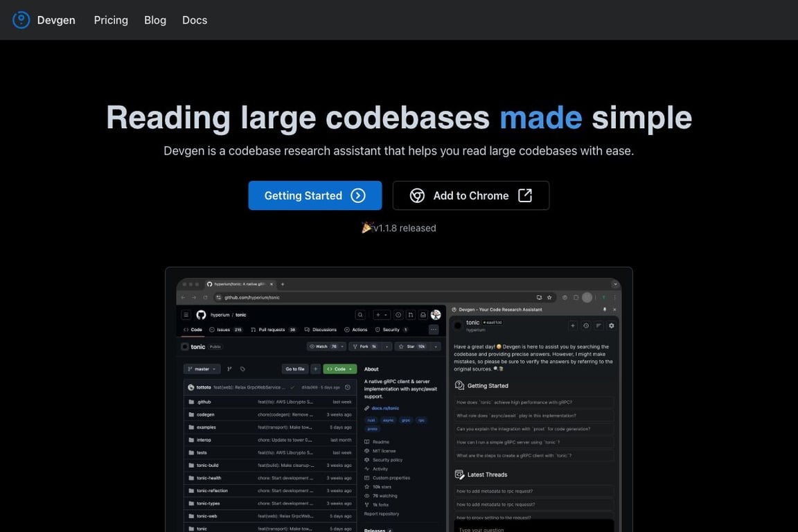This screenshot has height=532, width=798.
Task: Open the Docs page
Action: coord(195,20)
